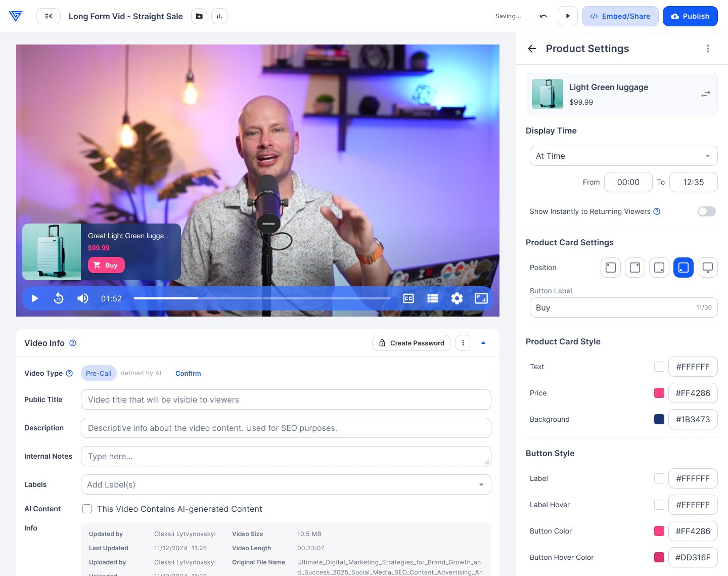Click the Button Hover Color swatch

tap(659, 557)
